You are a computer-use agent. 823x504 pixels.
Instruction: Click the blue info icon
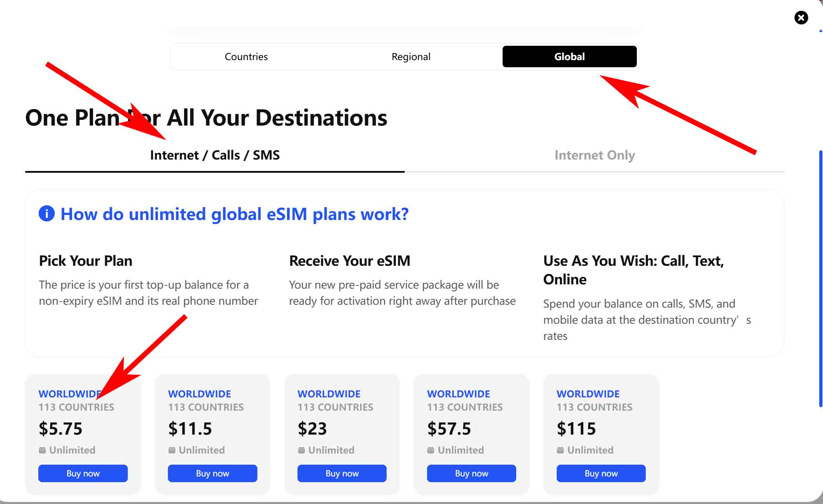[x=47, y=214]
